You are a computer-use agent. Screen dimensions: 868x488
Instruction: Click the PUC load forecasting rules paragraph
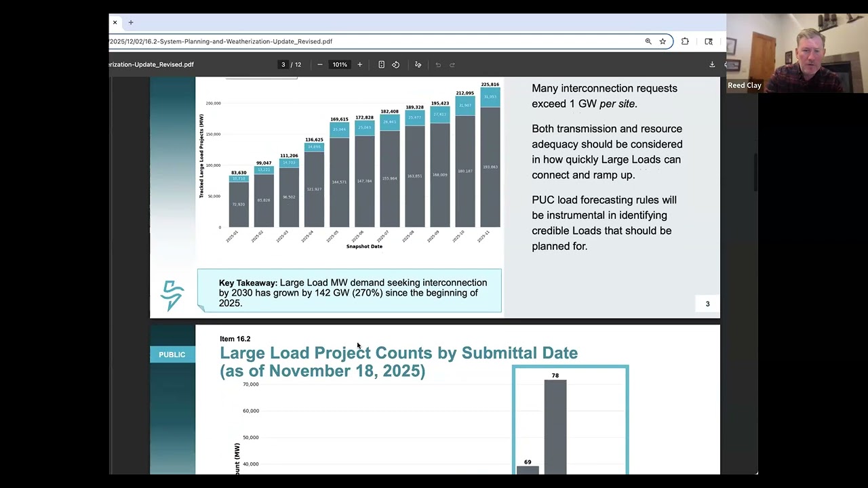pyautogui.click(x=604, y=223)
